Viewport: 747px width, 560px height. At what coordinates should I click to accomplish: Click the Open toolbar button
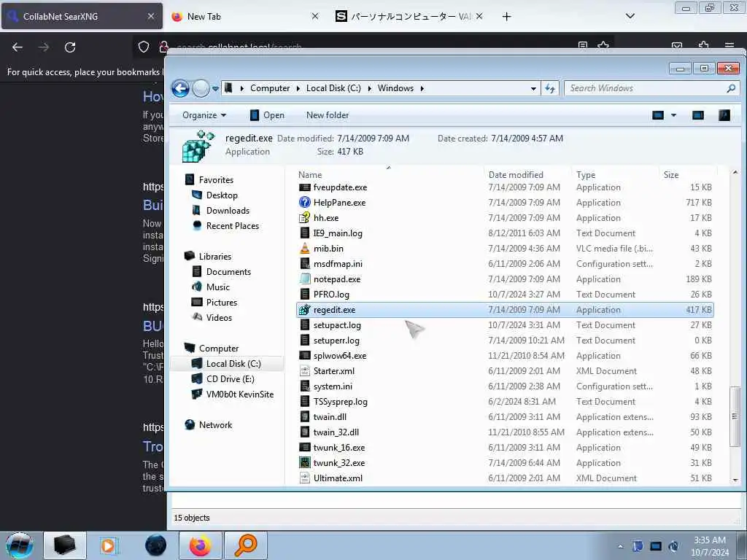(267, 115)
